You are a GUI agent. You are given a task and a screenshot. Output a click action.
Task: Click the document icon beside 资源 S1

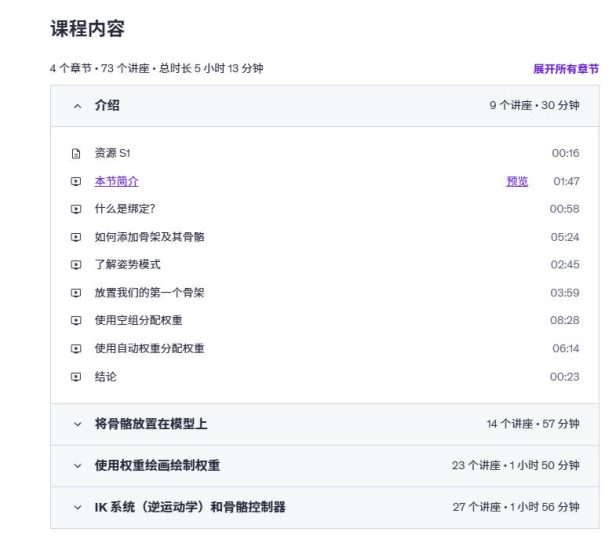pyautogui.click(x=76, y=154)
